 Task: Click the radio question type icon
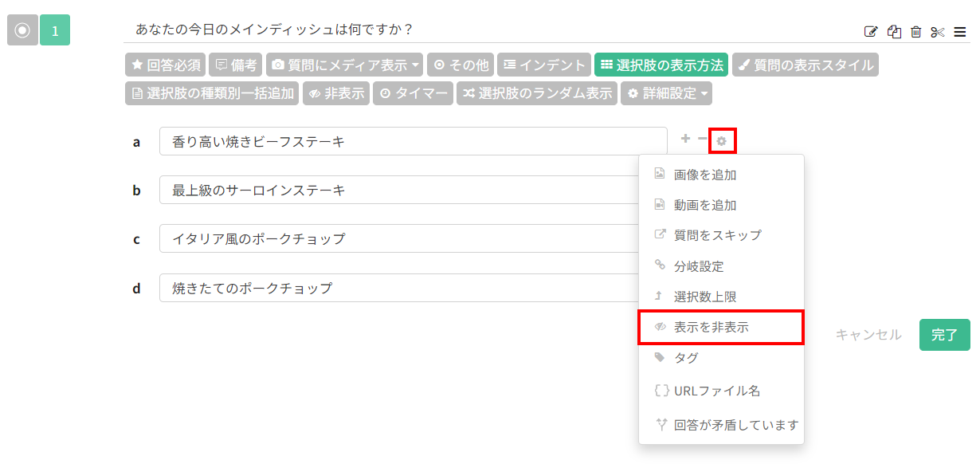[22, 30]
